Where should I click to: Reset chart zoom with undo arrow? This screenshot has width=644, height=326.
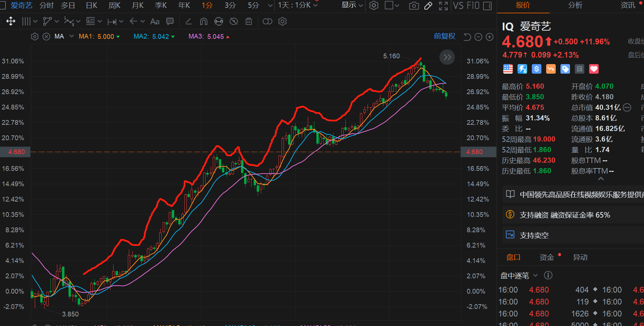[x=467, y=37]
